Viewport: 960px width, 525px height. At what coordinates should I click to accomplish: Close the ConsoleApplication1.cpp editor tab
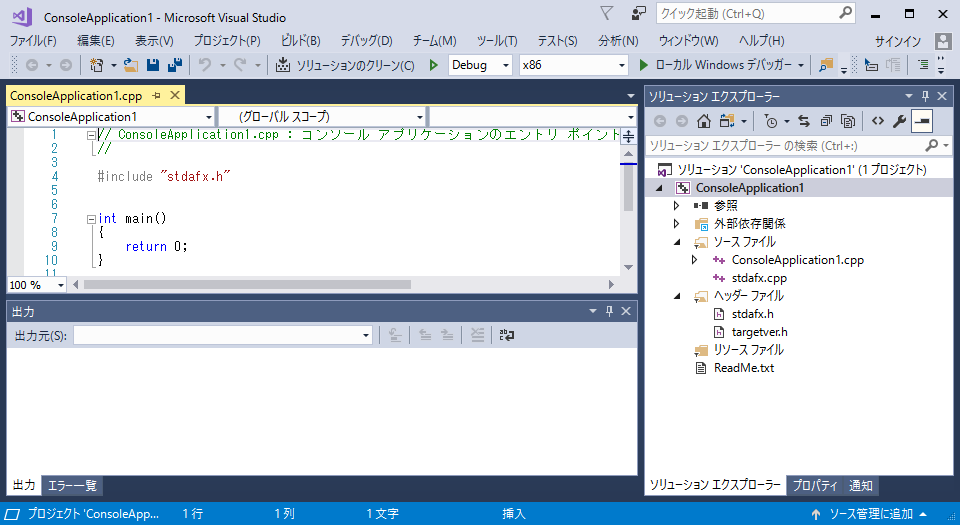click(x=175, y=95)
